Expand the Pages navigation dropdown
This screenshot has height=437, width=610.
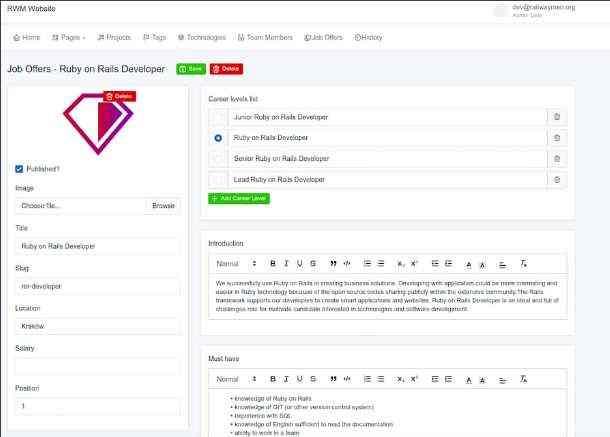(68, 37)
